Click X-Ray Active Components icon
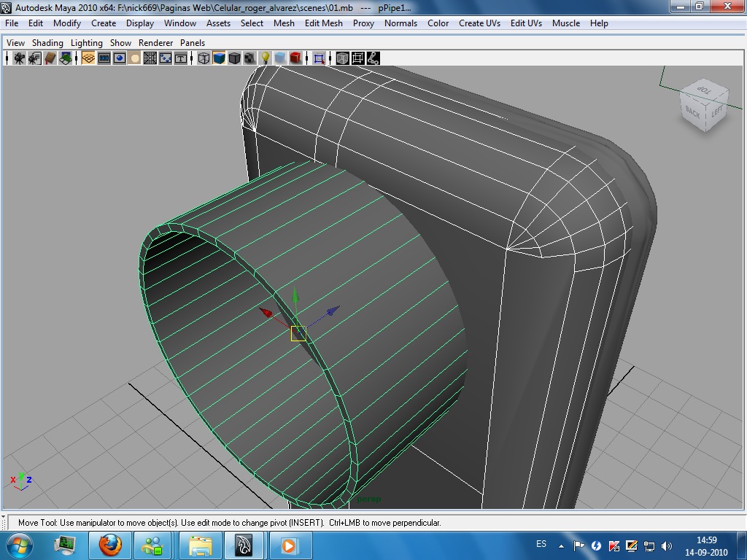Image resolution: width=747 pixels, height=560 pixels. tap(357, 58)
